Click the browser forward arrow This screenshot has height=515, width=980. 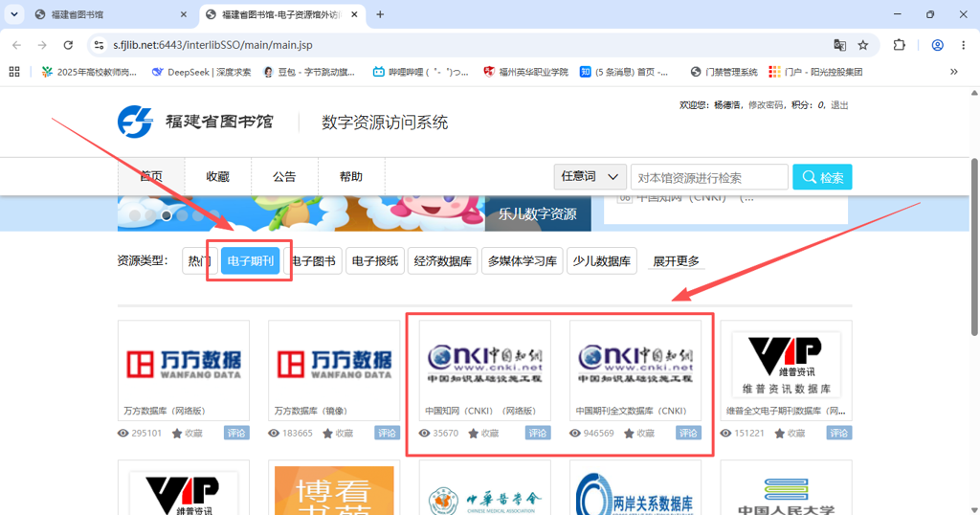pyautogui.click(x=42, y=45)
